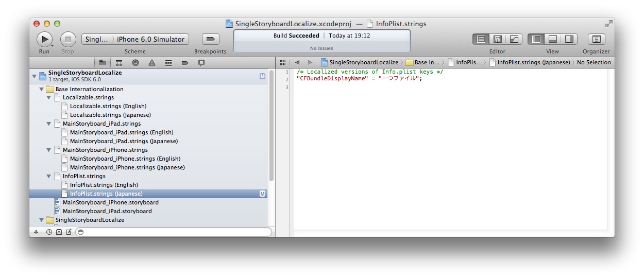Viewport: 644px width, 278px height.
Task: Show the Debug navigator
Action: (x=168, y=62)
